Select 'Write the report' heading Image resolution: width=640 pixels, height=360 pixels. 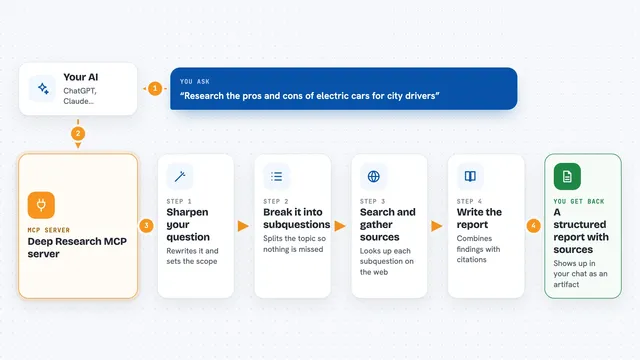tap(479, 218)
